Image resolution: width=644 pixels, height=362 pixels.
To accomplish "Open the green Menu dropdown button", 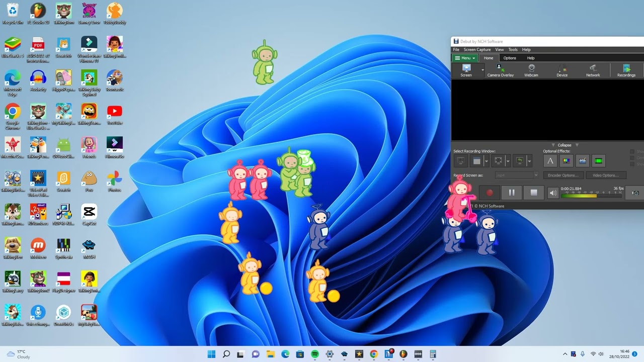I will pyautogui.click(x=465, y=58).
